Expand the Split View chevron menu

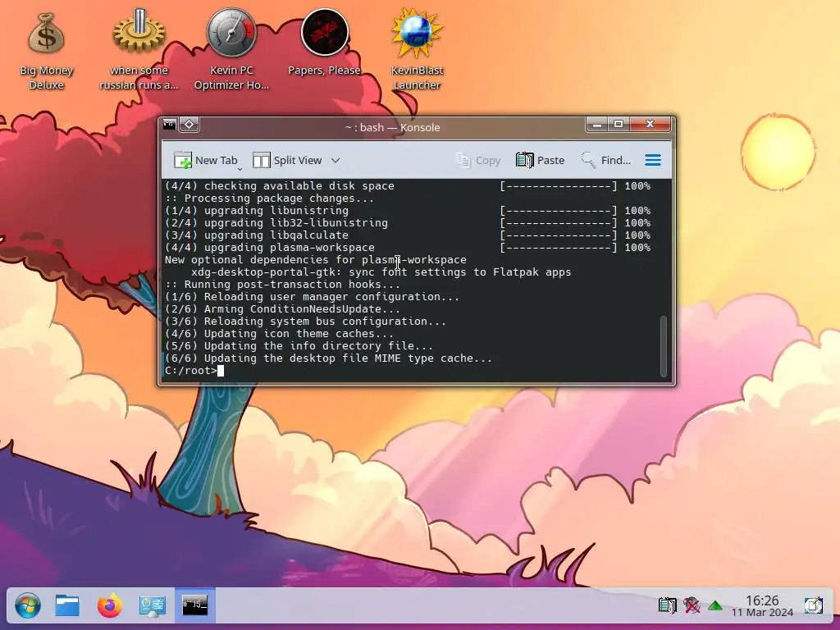click(336, 160)
